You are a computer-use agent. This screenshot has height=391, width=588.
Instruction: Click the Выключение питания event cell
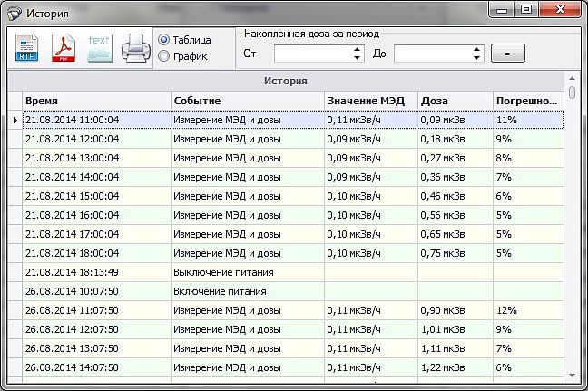point(248,272)
